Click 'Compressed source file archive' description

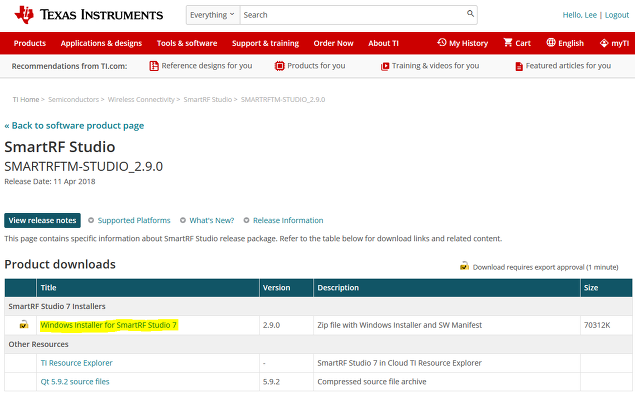372,382
